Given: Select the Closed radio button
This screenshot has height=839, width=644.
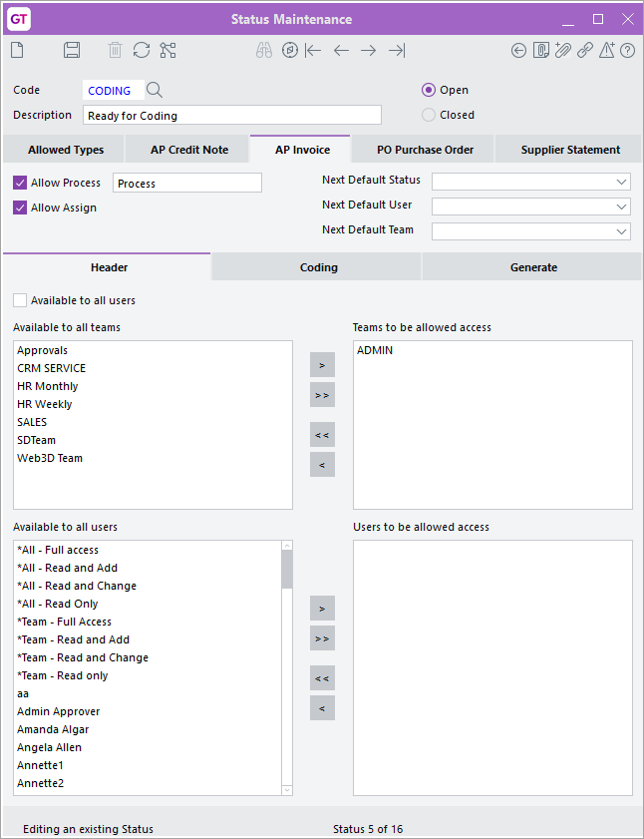Looking at the screenshot, I should click(429, 115).
